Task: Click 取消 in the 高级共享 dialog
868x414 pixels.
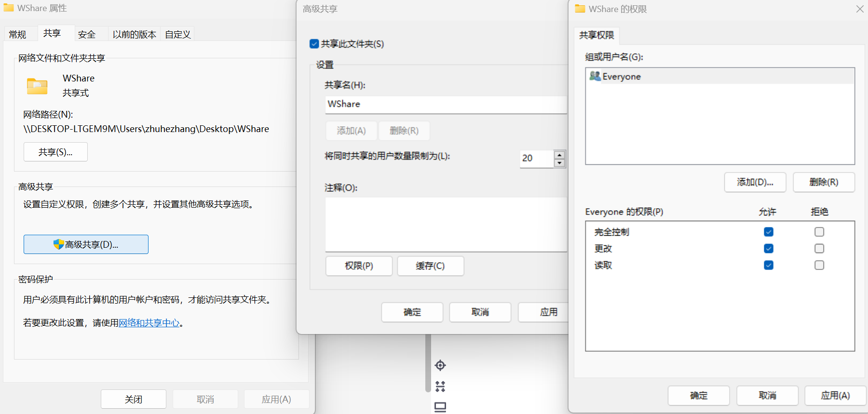Action: pyautogui.click(x=480, y=312)
